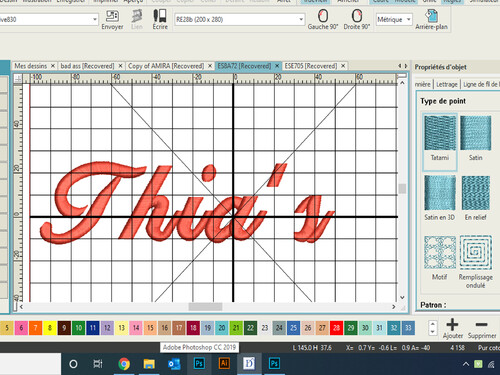
Task: Show hidden system tray icons
Action: [465, 364]
